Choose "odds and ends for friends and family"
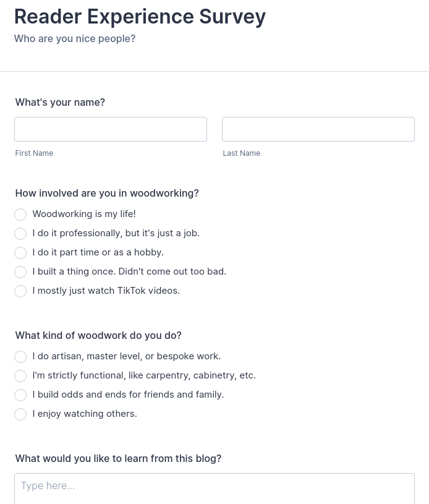This screenshot has width=429, height=504. click(x=20, y=395)
